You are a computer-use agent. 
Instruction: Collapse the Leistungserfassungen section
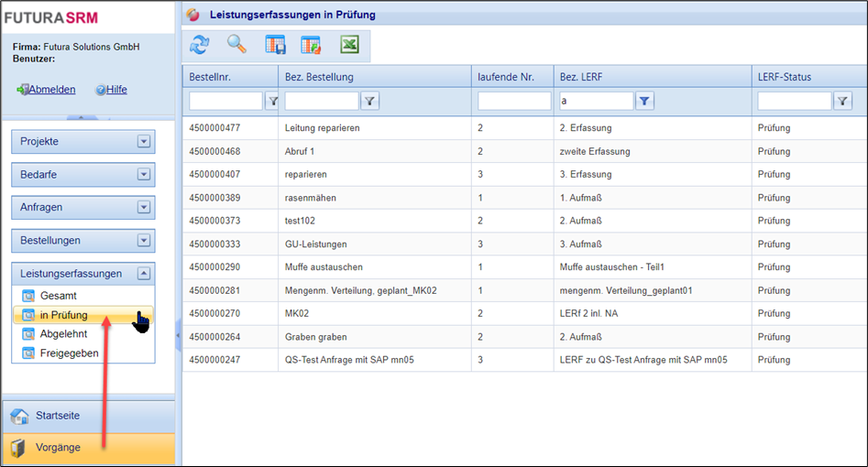click(143, 274)
